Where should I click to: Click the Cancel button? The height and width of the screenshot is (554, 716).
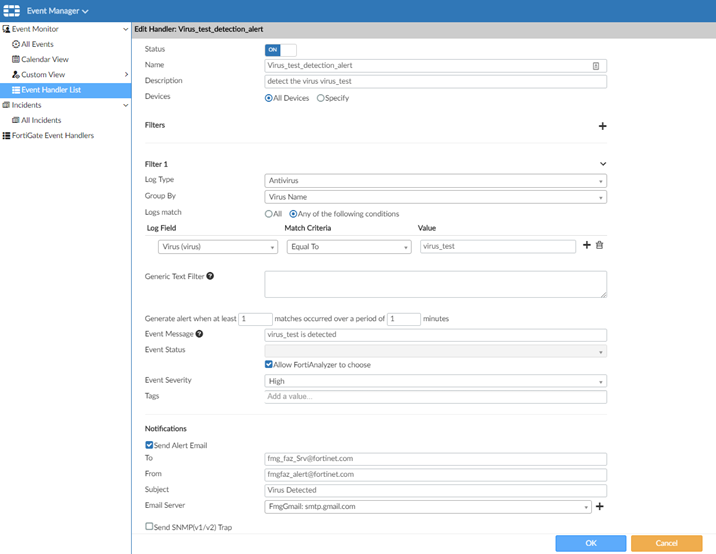[x=666, y=542]
